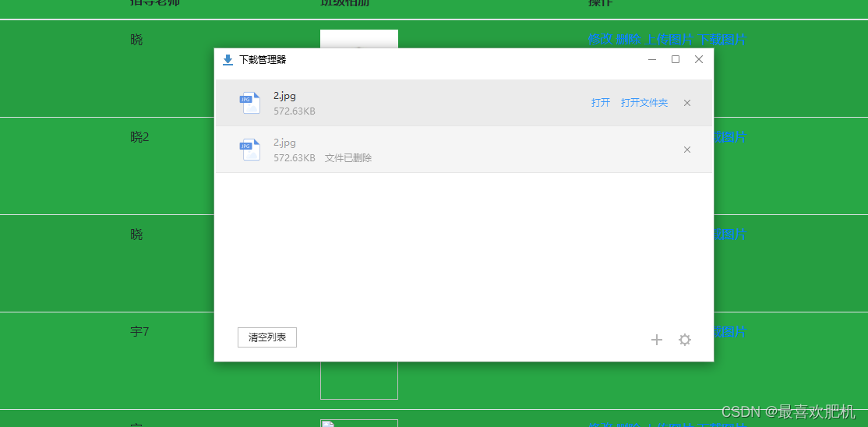Image resolution: width=868 pixels, height=427 pixels.
Task: Click the 下载管理器 title text
Action: pyautogui.click(x=263, y=60)
